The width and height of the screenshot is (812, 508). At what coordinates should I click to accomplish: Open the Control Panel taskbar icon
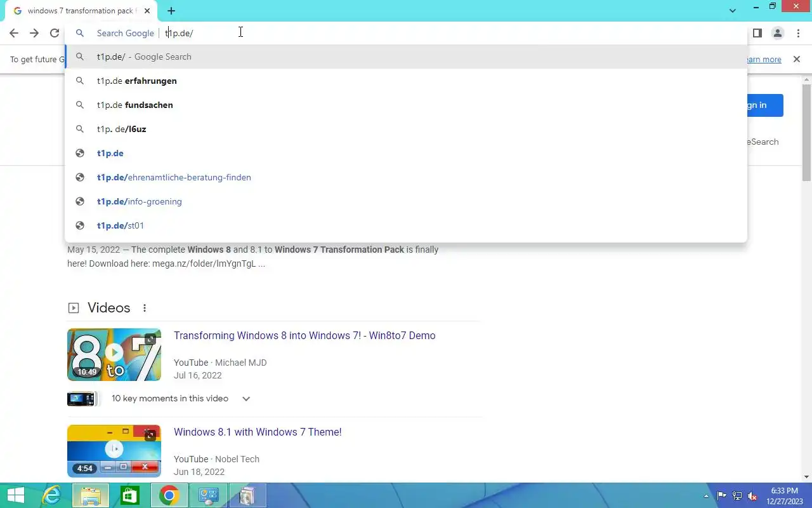click(x=208, y=495)
